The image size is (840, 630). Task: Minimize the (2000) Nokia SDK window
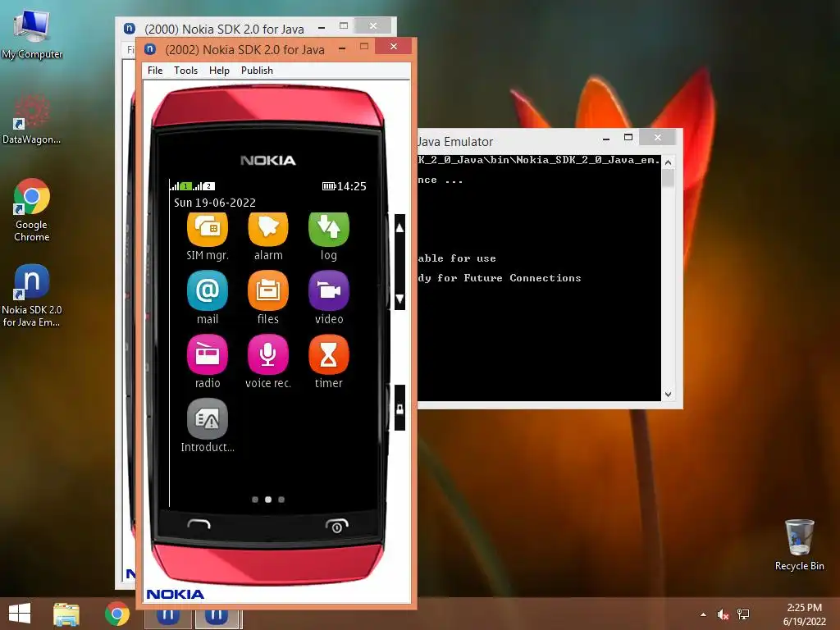[322, 27]
